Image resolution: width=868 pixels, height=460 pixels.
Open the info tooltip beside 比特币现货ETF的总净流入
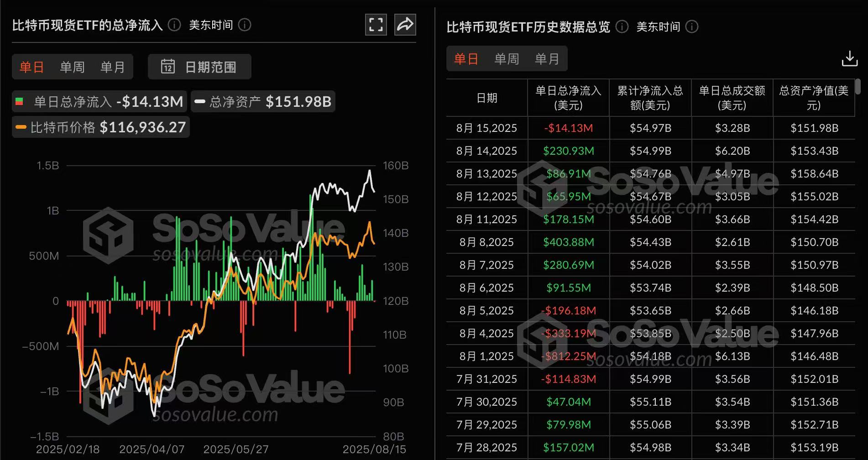[x=173, y=26]
